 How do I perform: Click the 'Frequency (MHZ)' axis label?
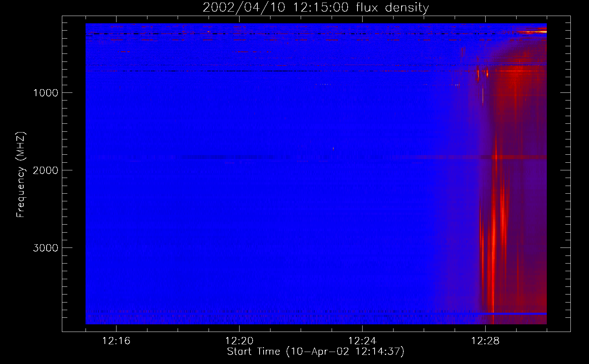21,175
